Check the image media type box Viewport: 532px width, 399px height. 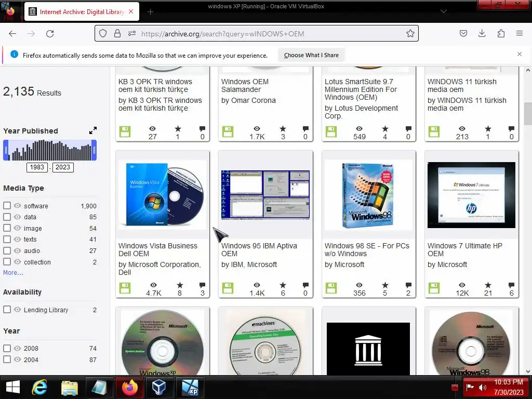click(x=7, y=228)
